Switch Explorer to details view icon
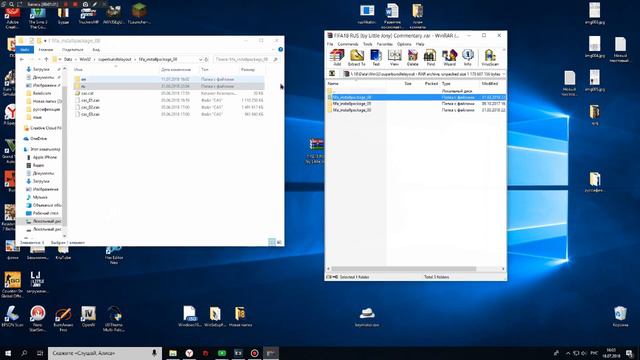 click(272, 242)
